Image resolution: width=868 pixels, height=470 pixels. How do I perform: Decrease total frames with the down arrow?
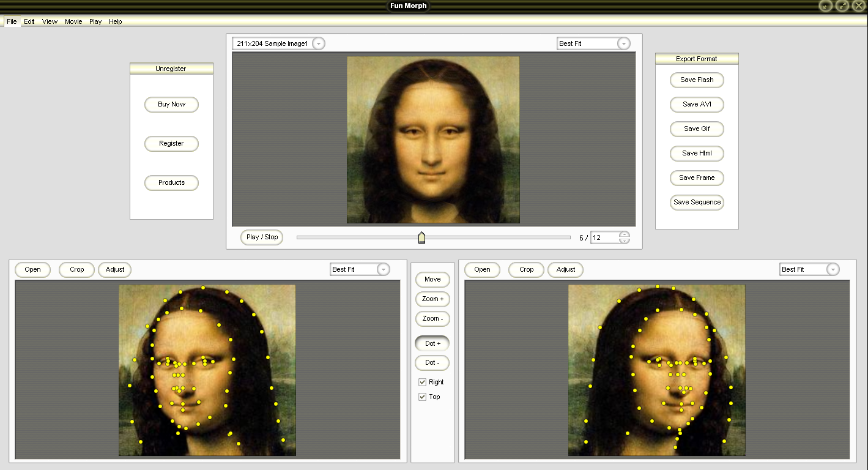[x=624, y=241]
